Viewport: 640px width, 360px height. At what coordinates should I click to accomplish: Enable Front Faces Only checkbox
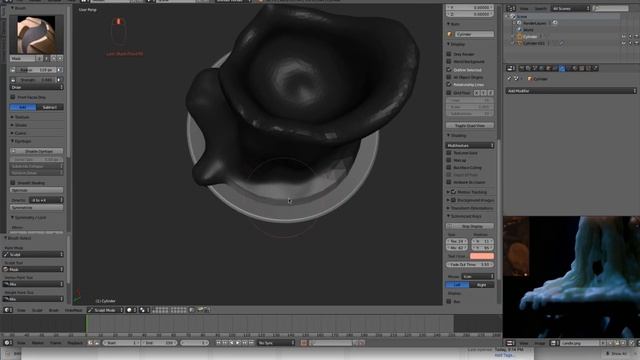(13, 97)
